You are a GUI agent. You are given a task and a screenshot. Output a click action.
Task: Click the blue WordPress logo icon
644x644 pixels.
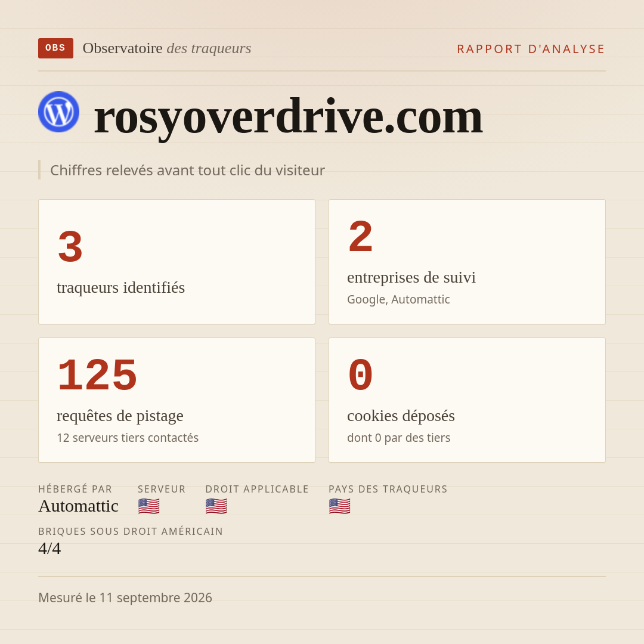tap(58, 112)
